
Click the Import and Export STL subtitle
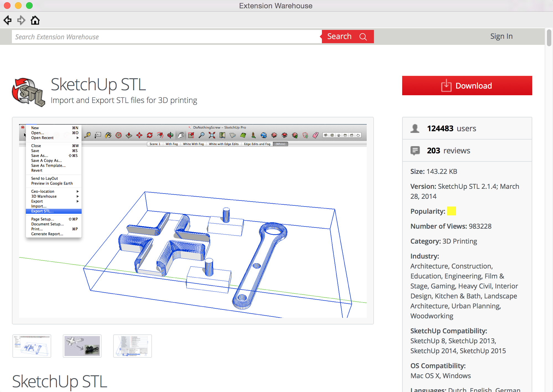[x=124, y=100]
